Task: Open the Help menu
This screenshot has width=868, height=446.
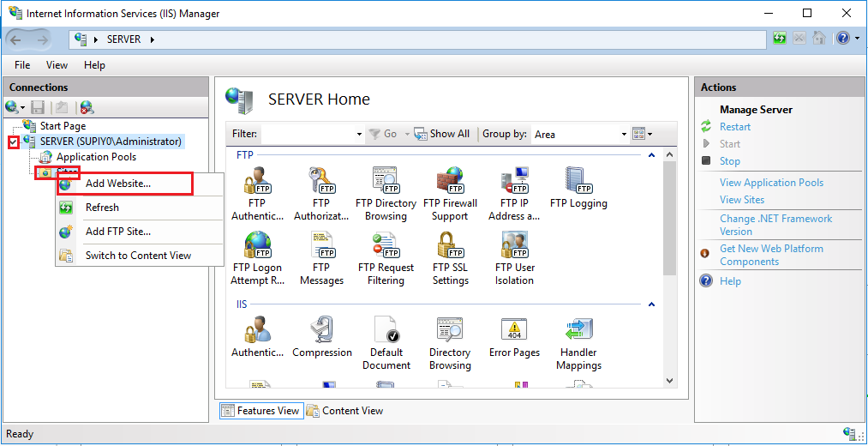Action: click(x=94, y=65)
